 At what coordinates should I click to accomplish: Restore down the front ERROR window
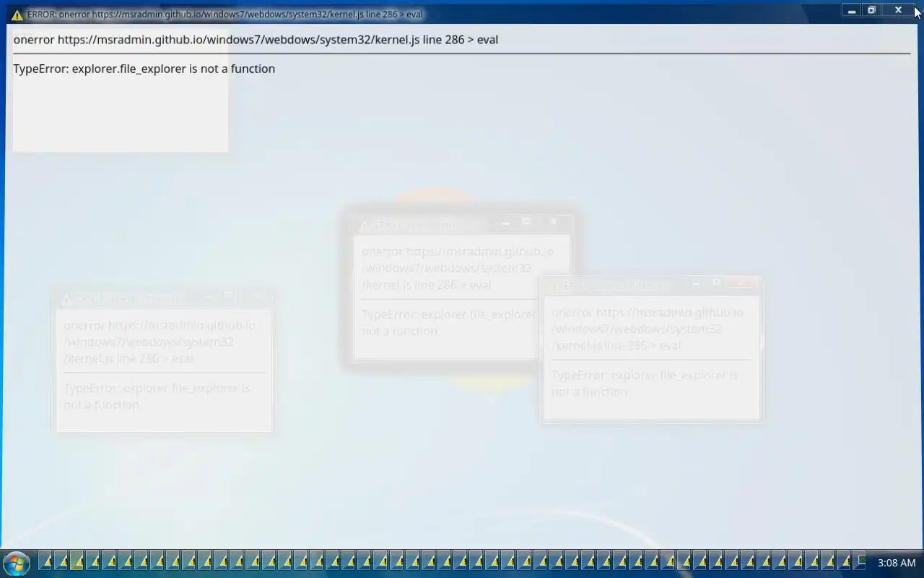[x=871, y=10]
